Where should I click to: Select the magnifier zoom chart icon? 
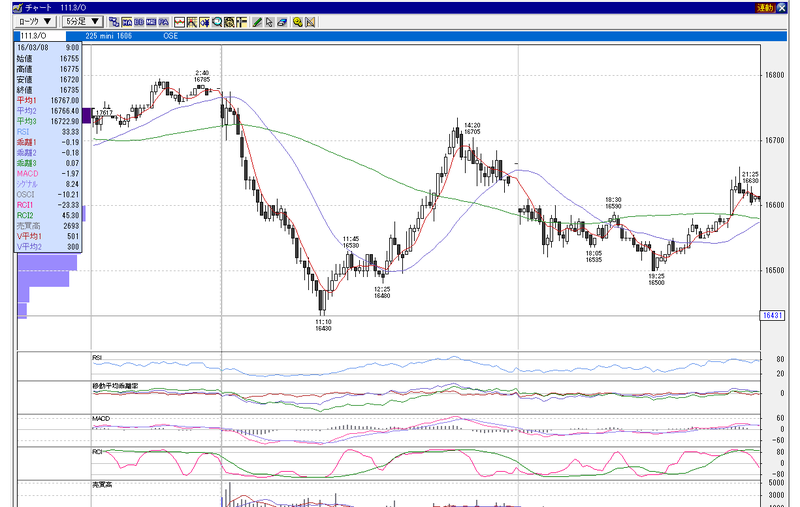point(217,22)
